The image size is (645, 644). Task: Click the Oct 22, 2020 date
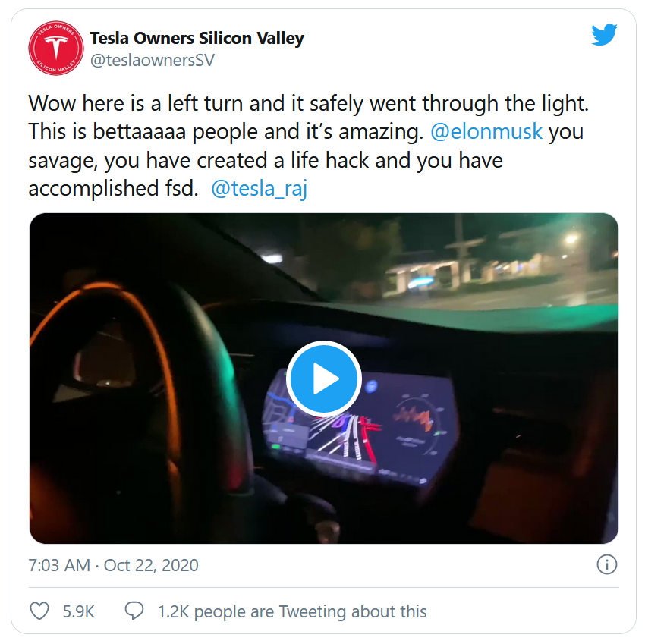(x=151, y=565)
